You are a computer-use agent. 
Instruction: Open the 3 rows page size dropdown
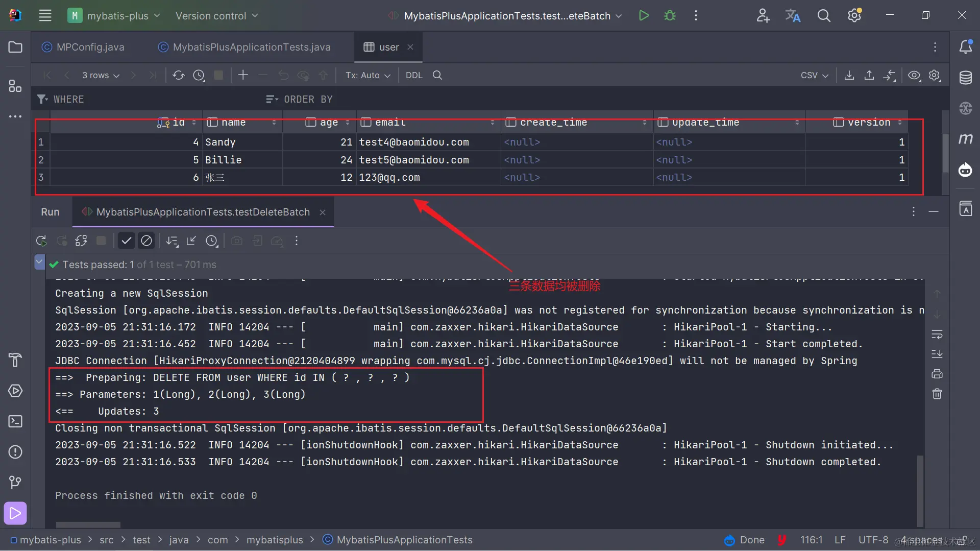(x=101, y=75)
